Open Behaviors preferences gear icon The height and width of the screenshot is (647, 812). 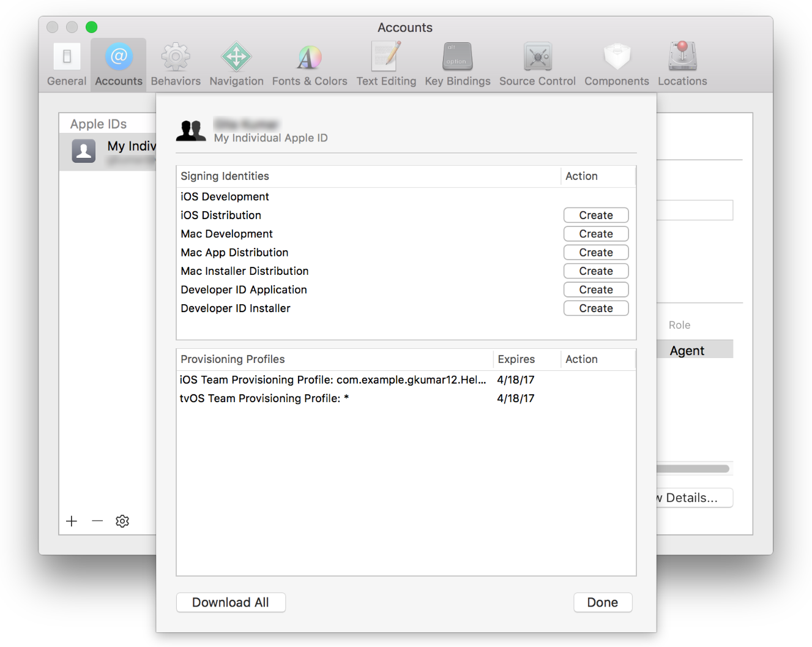(x=176, y=57)
